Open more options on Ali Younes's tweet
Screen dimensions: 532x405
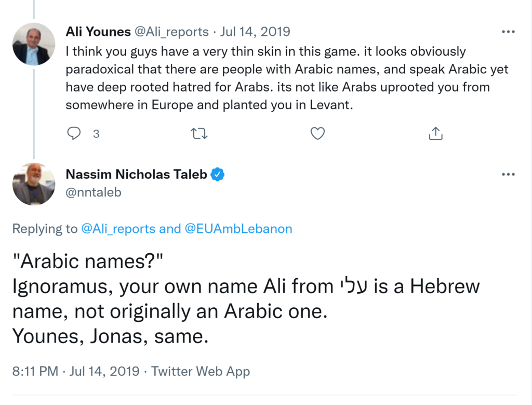click(508, 32)
